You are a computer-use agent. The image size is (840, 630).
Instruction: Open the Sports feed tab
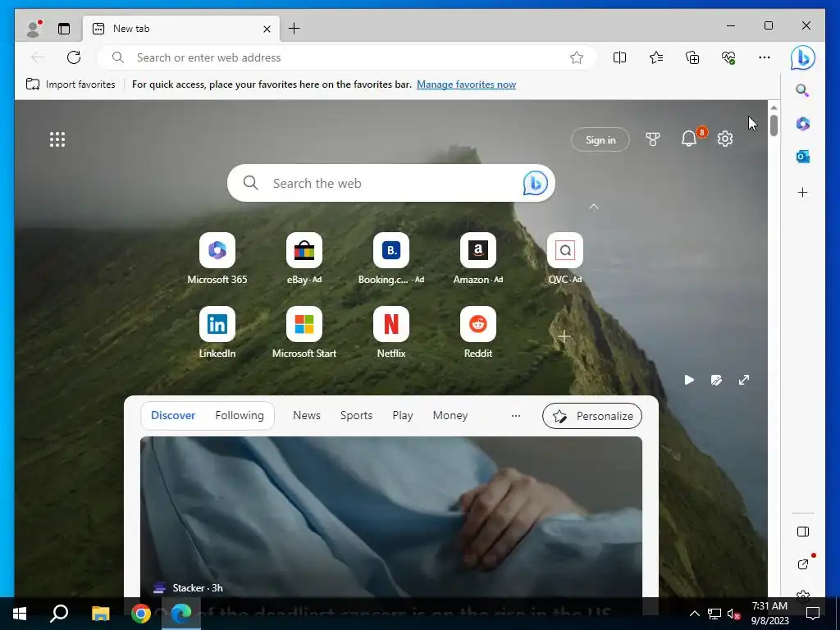tap(356, 415)
